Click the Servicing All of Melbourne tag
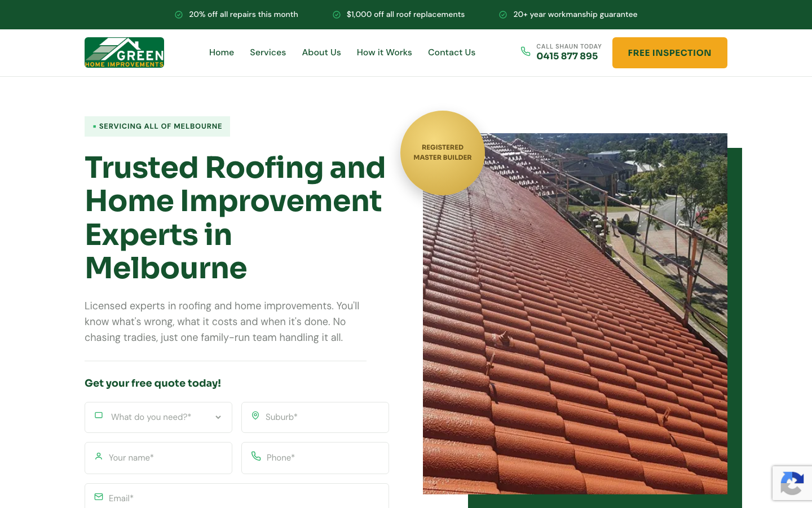Image resolution: width=812 pixels, height=508 pixels. pos(157,126)
